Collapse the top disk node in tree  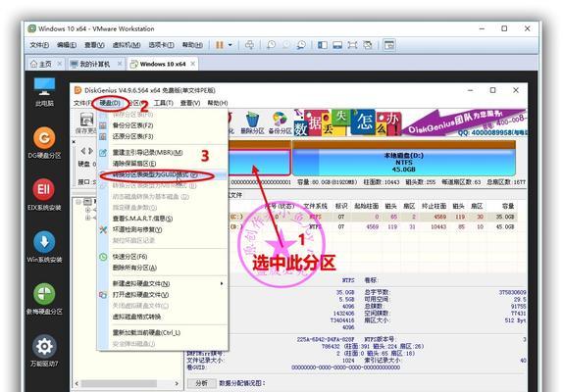[x=78, y=202]
